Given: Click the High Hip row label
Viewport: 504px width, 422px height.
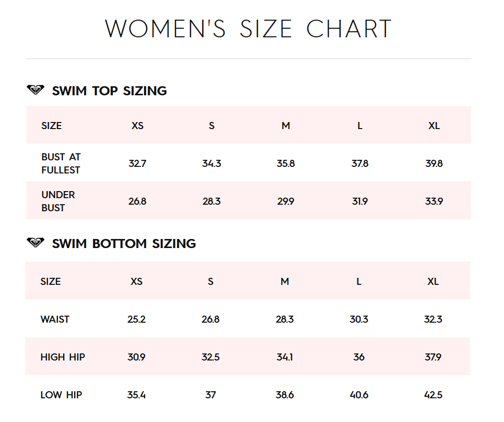Looking at the screenshot, I should [x=62, y=357].
